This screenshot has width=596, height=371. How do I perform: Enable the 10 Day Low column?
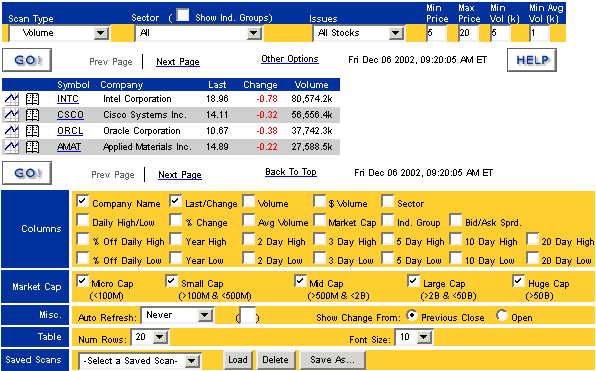456,258
